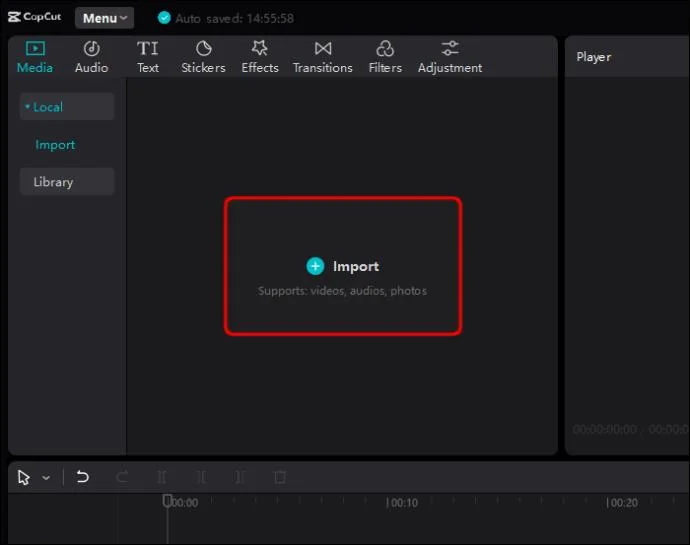Click the blue plus Import icon

tap(315, 266)
